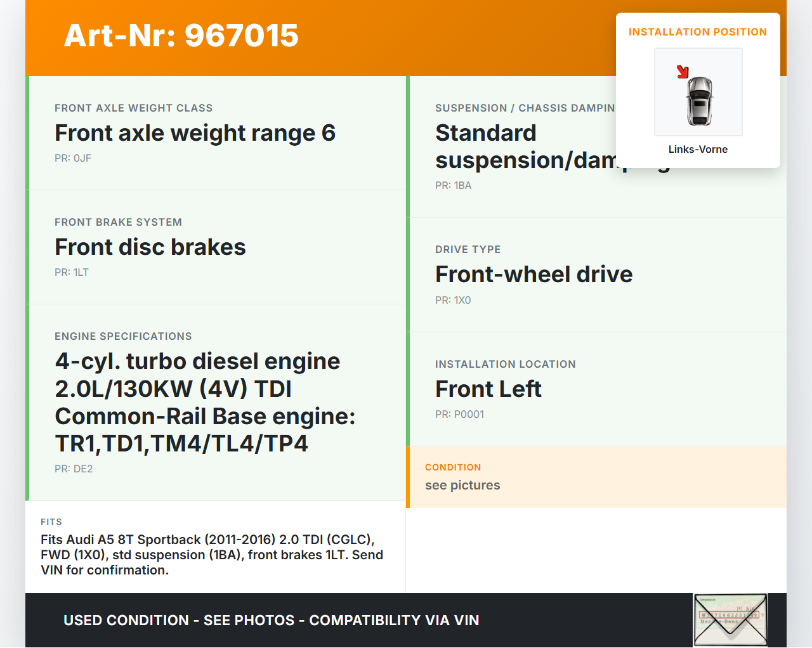Click the 4-cyl. turbo diesel engine description

(205, 402)
